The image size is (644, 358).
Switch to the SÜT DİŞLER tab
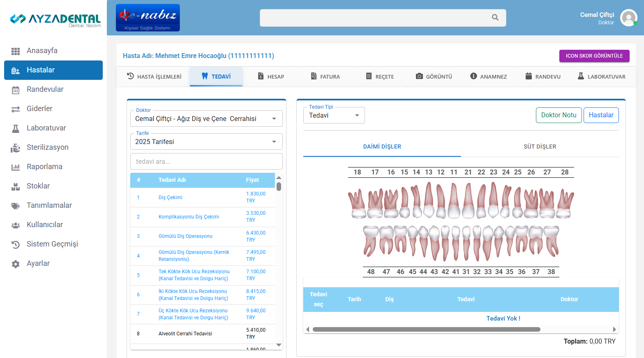[x=540, y=146]
